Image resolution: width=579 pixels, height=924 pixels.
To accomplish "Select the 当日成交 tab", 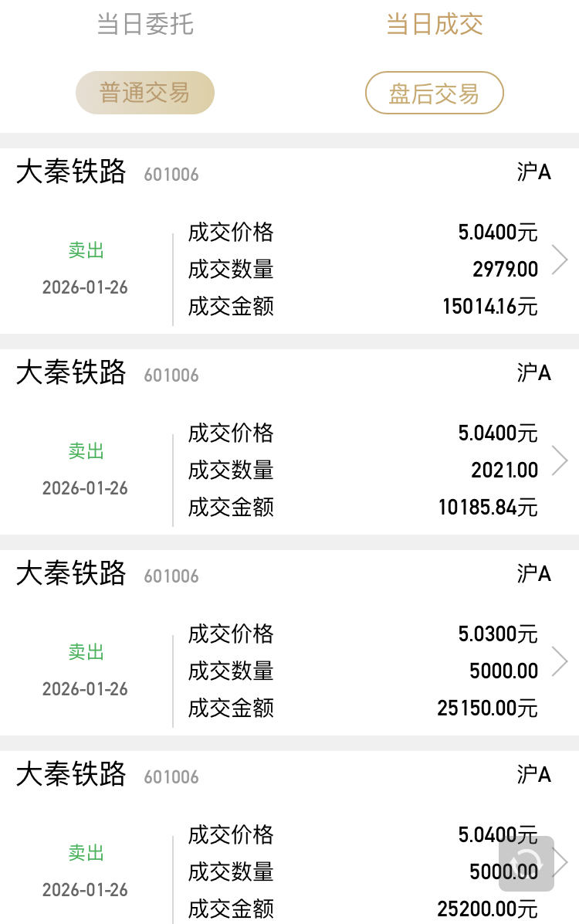I will click(x=435, y=24).
